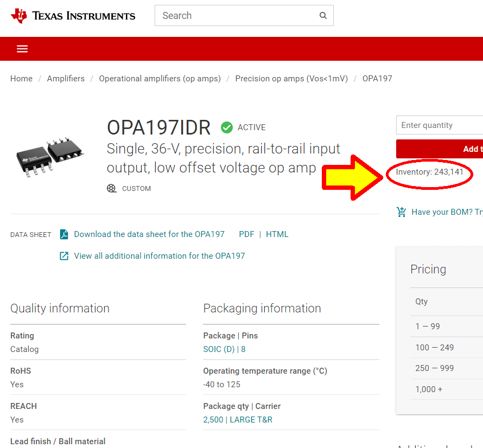
Task: Click View all additional information for the OPA197
Action: 159,256
